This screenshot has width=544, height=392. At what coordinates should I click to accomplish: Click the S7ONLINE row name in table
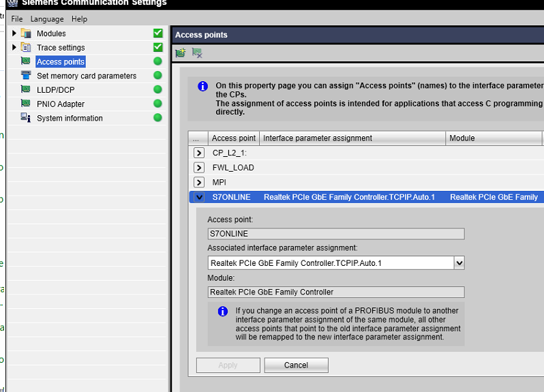point(231,197)
